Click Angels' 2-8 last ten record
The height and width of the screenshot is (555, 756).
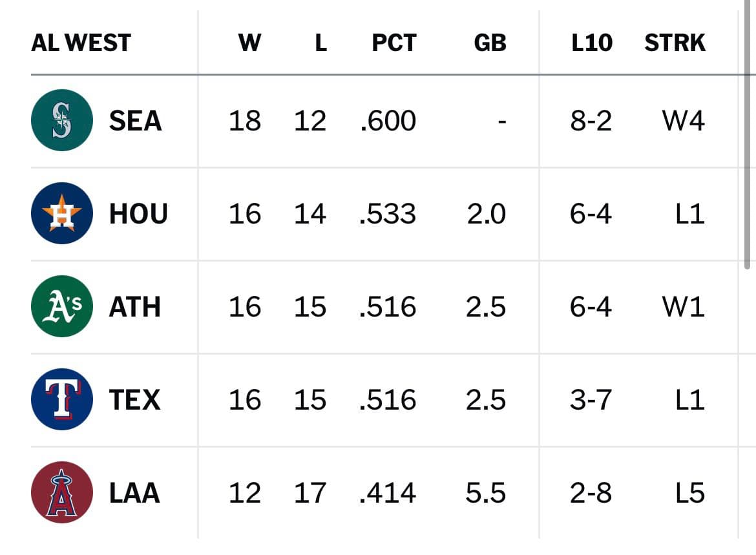(x=591, y=493)
